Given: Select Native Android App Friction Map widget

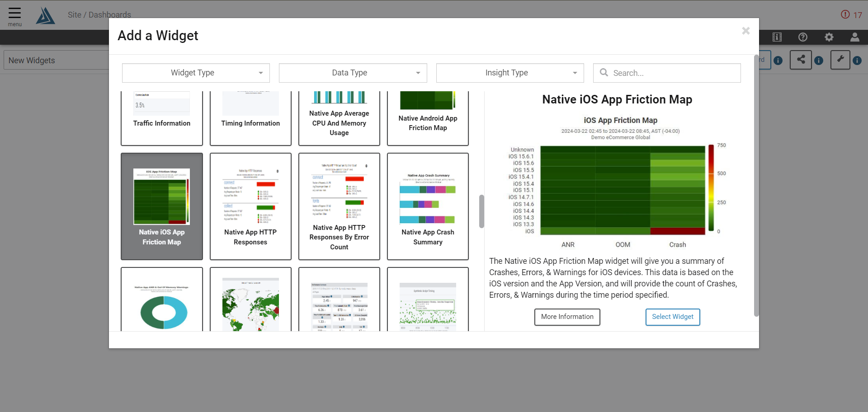Looking at the screenshot, I should point(428,118).
